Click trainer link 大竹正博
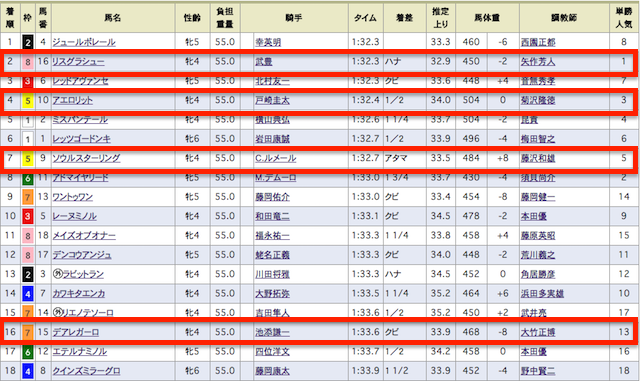 pos(538,332)
